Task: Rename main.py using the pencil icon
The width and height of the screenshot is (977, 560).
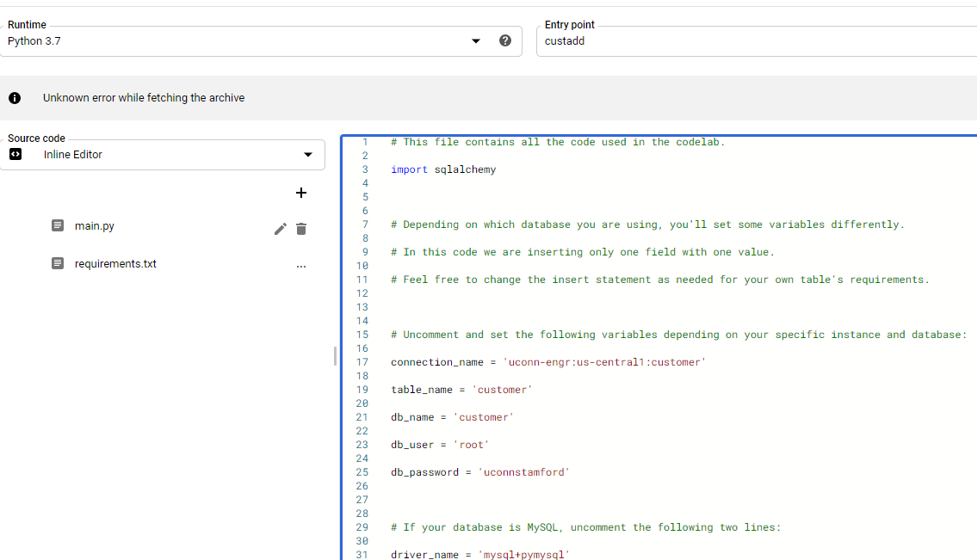Action: (x=281, y=229)
